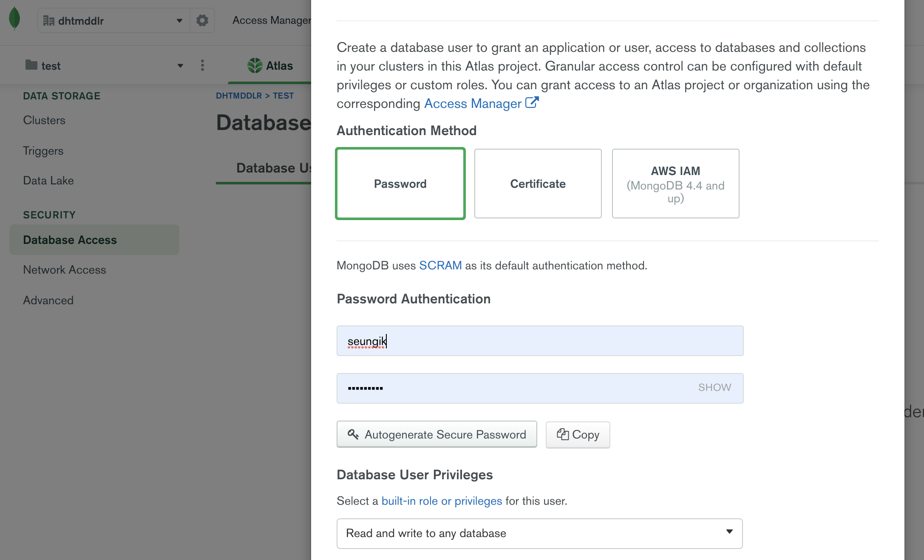The height and width of the screenshot is (560, 924).
Task: Click the clipboard icon on Copy button
Action: (562, 434)
